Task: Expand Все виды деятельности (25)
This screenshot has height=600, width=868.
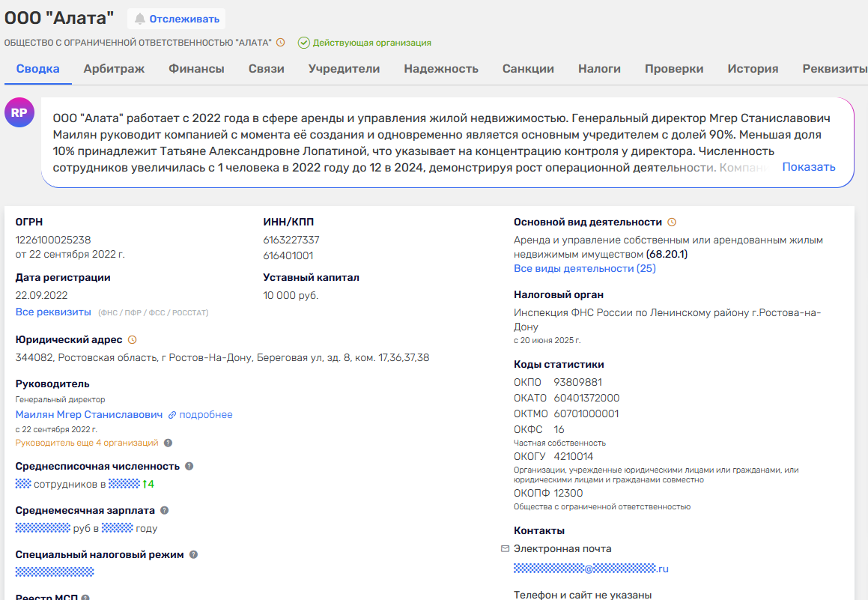Action: tap(584, 268)
